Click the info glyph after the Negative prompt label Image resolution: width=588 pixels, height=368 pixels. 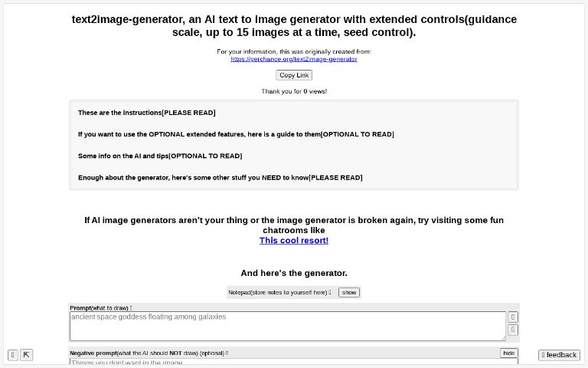(x=227, y=353)
